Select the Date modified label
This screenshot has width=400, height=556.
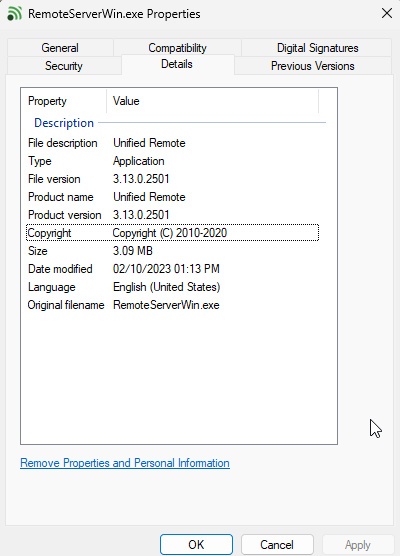tap(60, 269)
